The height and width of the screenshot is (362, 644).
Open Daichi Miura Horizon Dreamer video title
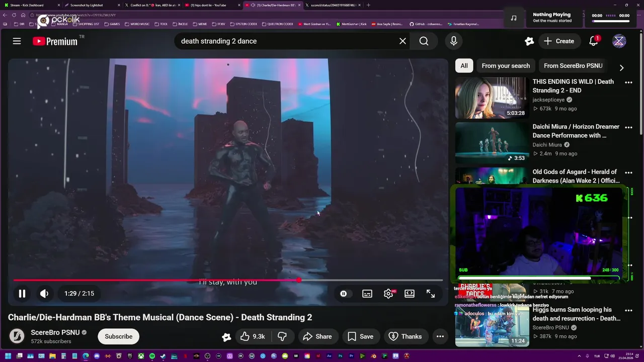(576, 131)
